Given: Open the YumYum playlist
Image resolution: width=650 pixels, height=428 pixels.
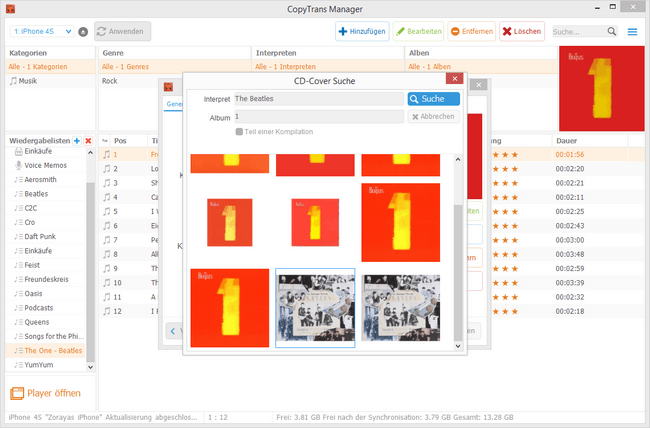Looking at the screenshot, I should (39, 365).
